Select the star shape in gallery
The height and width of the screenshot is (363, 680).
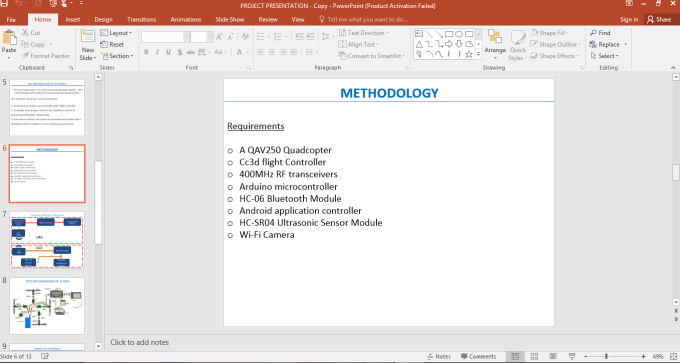click(x=469, y=55)
